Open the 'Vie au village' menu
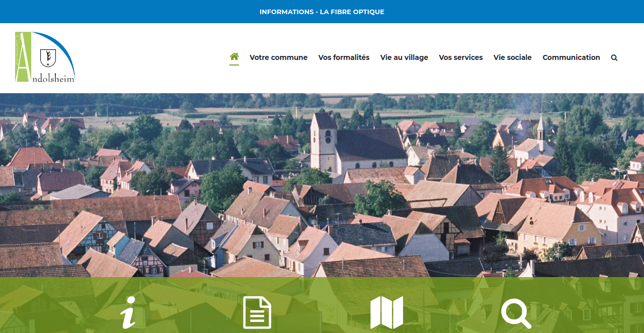The width and height of the screenshot is (644, 333). (x=404, y=57)
